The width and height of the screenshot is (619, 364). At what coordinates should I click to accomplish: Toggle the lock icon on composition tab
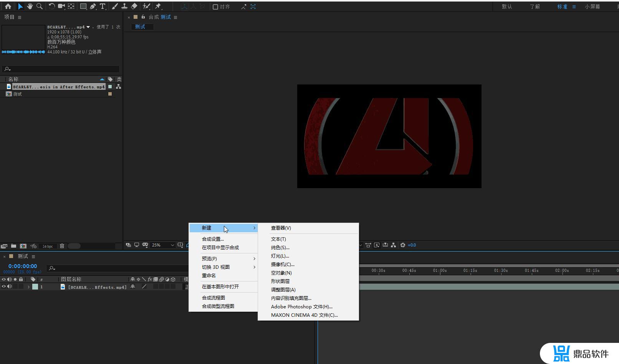click(x=143, y=17)
